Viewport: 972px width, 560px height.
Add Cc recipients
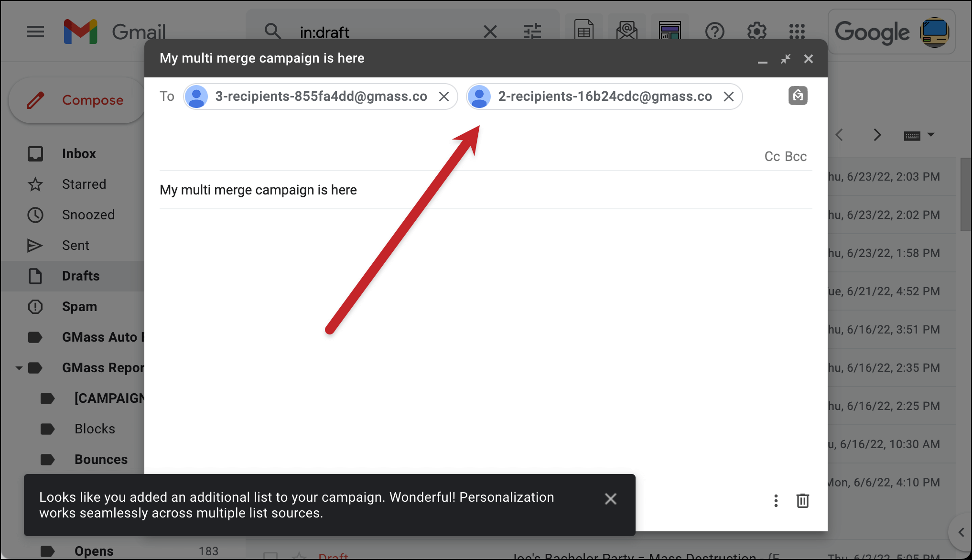tap(772, 157)
